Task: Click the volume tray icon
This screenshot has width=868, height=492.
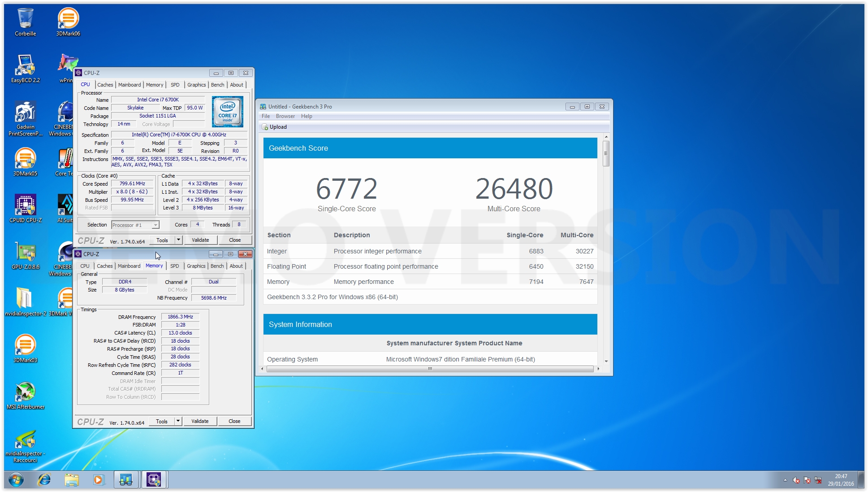Action: point(796,480)
